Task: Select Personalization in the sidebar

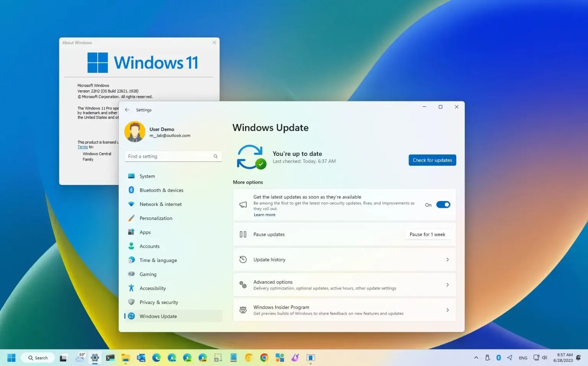Action: click(173, 218)
